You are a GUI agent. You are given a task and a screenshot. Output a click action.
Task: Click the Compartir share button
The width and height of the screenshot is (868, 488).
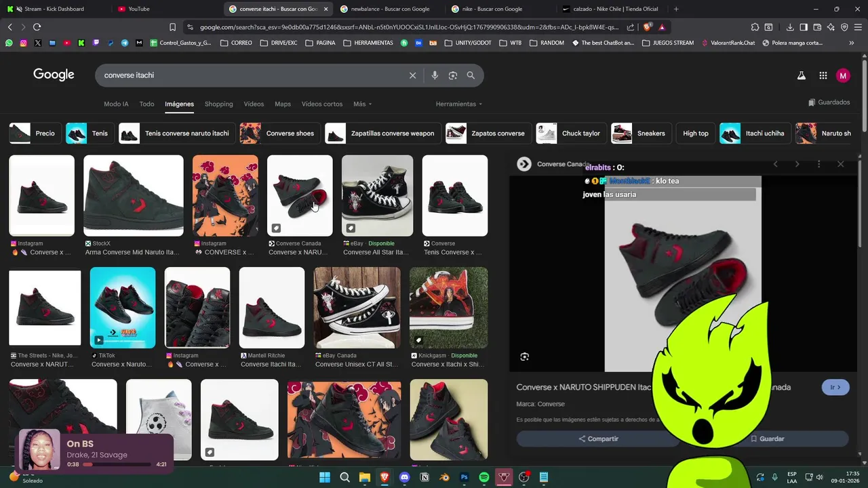coord(597,439)
